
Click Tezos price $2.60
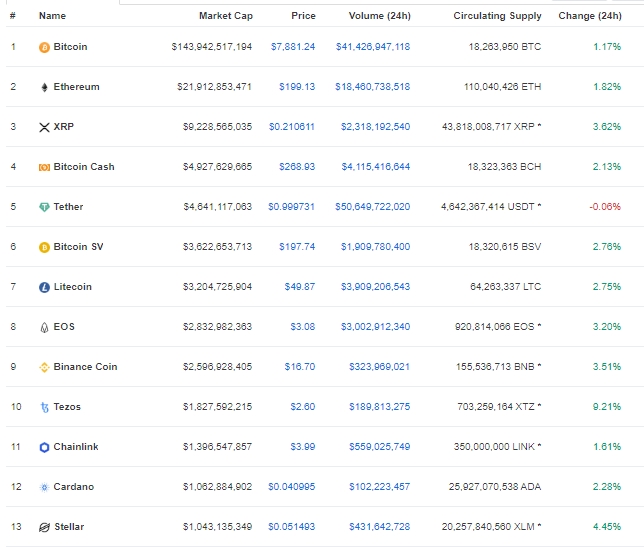tap(303, 407)
